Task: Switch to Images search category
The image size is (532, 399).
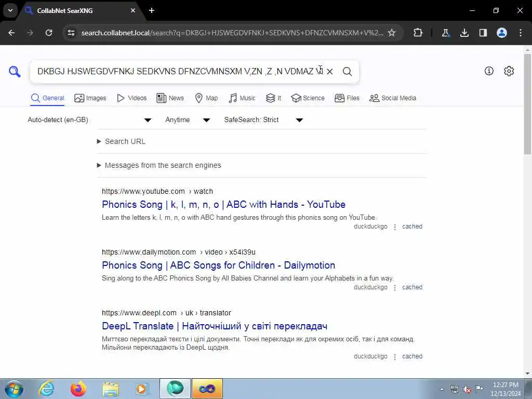Action: click(90, 98)
